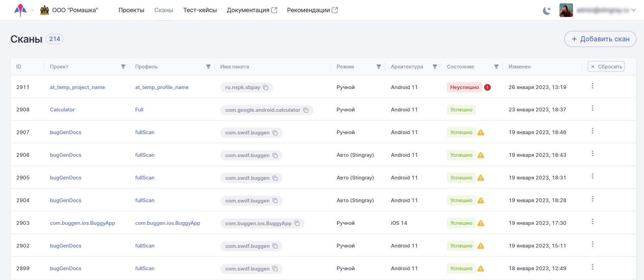
Task: Click the Stingray logo icon
Action: pos(20,10)
